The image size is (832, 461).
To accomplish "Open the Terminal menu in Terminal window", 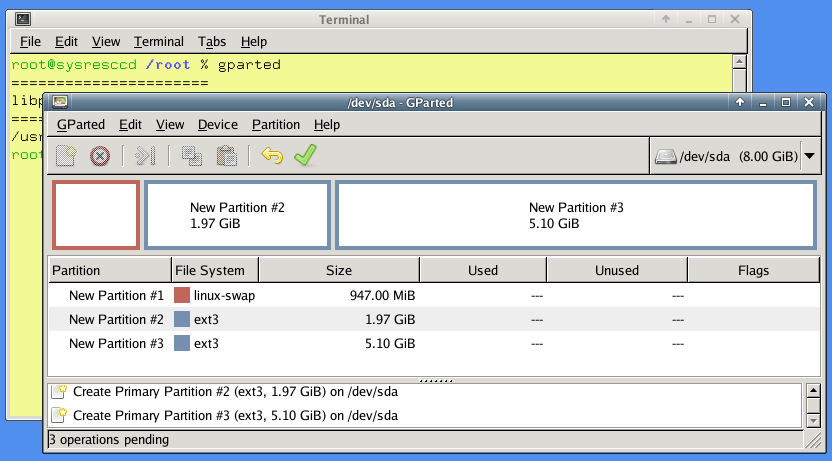I will [159, 41].
